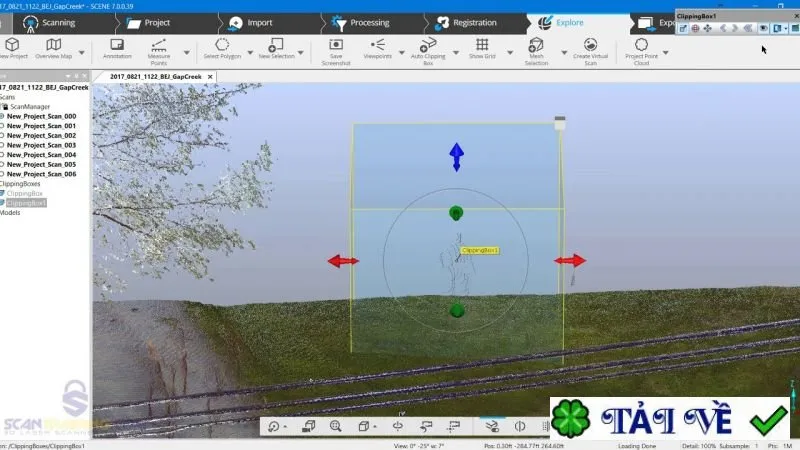Click the blue vertical arrow clipping handle
800x450 pixels.
457,157
